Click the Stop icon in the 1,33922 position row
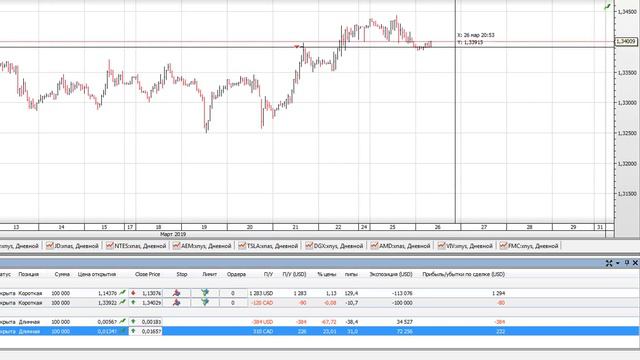This screenshot has height=360, width=640. click(176, 303)
